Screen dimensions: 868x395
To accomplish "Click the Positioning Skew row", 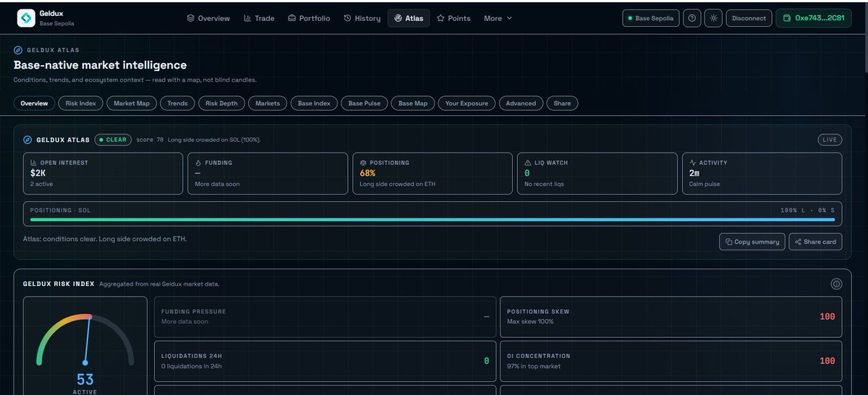I will pyautogui.click(x=671, y=317).
